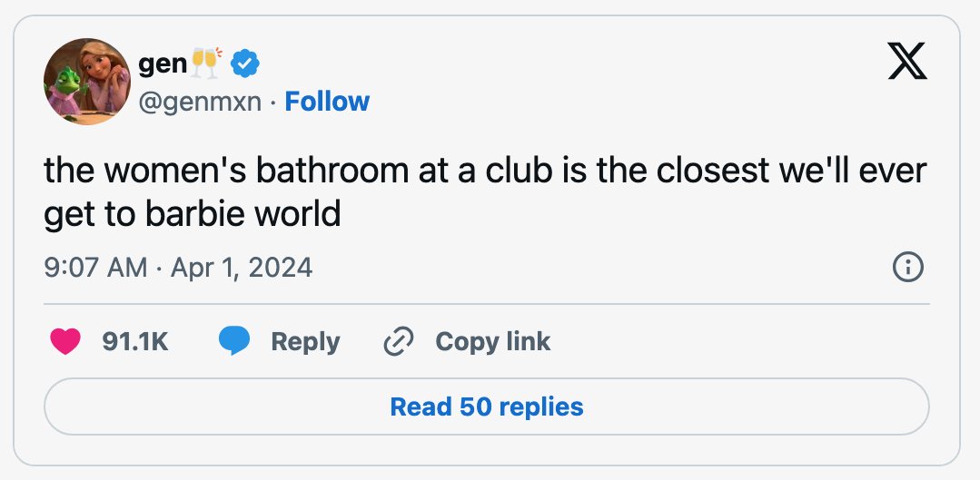Click the tweet text about women's bathroom
This screenshot has height=480, width=980.
click(485, 193)
